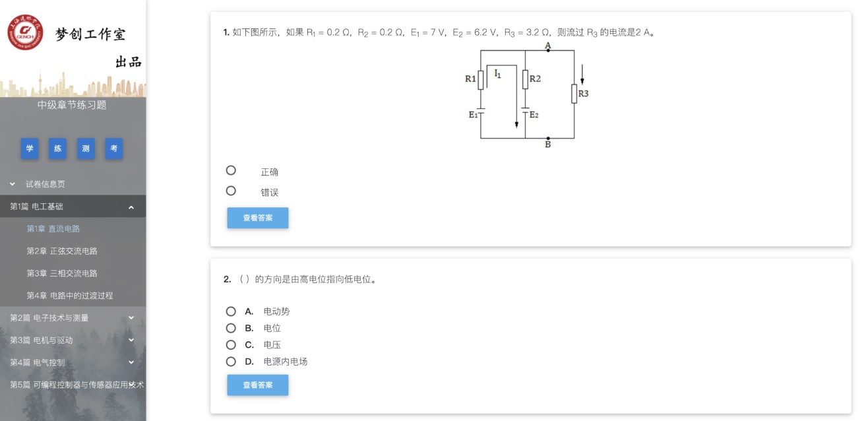868x421 pixels.
Task: Click 查看答案 button for question 1
Action: coord(257,218)
